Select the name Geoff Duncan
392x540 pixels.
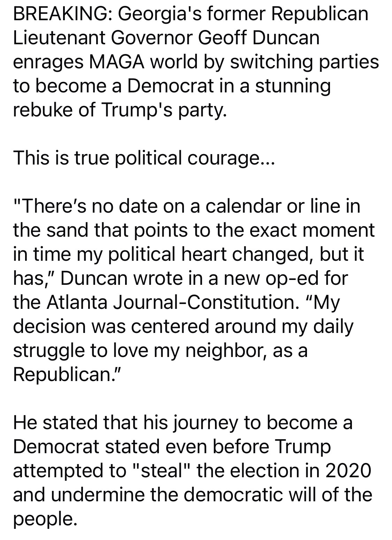point(259,38)
